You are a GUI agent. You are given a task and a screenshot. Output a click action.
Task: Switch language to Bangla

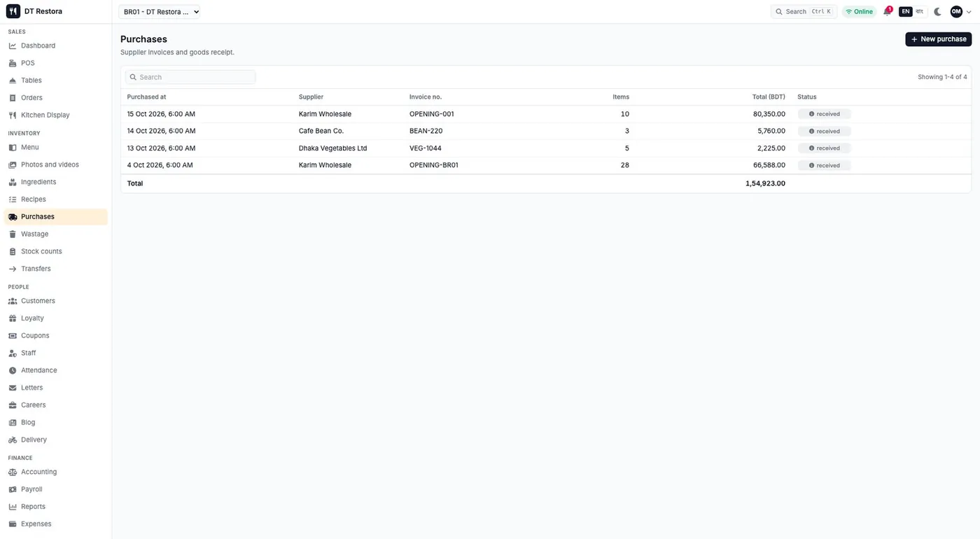point(920,11)
